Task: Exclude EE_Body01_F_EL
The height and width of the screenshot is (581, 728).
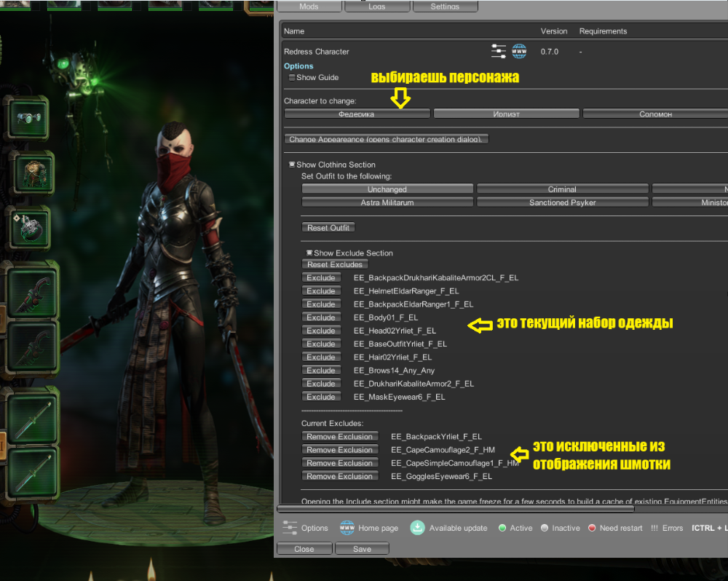Action: pyautogui.click(x=321, y=317)
